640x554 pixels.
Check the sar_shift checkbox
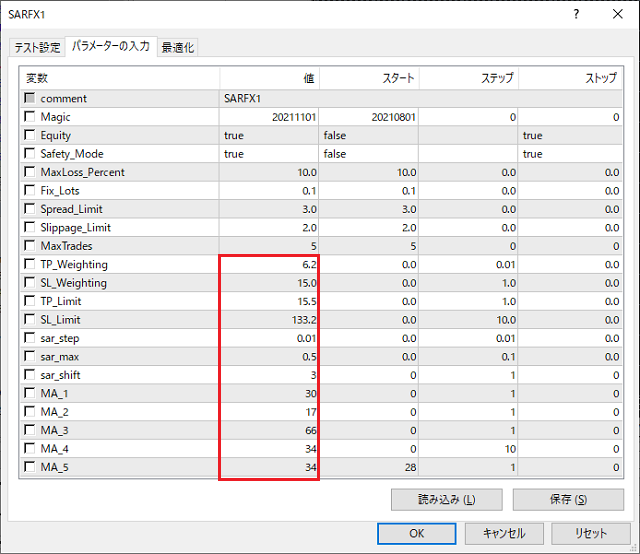click(29, 374)
